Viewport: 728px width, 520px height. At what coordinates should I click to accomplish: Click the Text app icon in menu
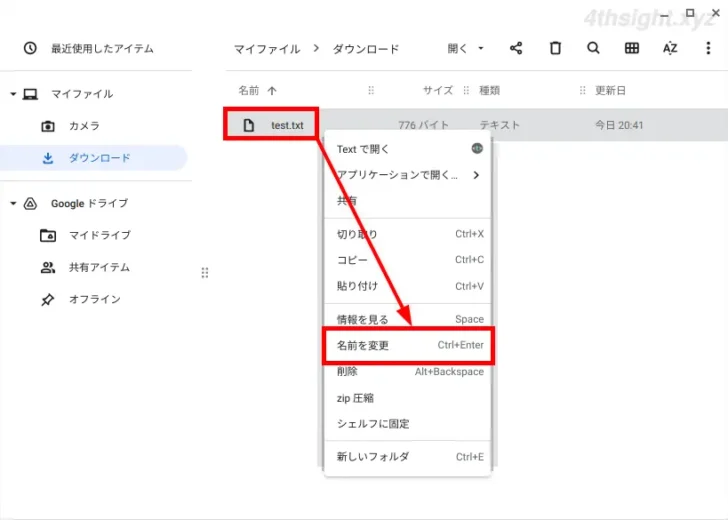pyautogui.click(x=477, y=148)
